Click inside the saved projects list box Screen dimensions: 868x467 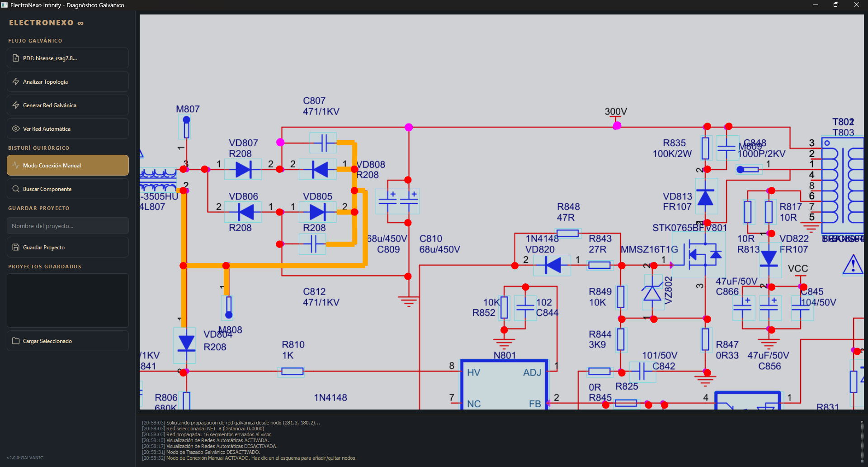[x=68, y=300]
